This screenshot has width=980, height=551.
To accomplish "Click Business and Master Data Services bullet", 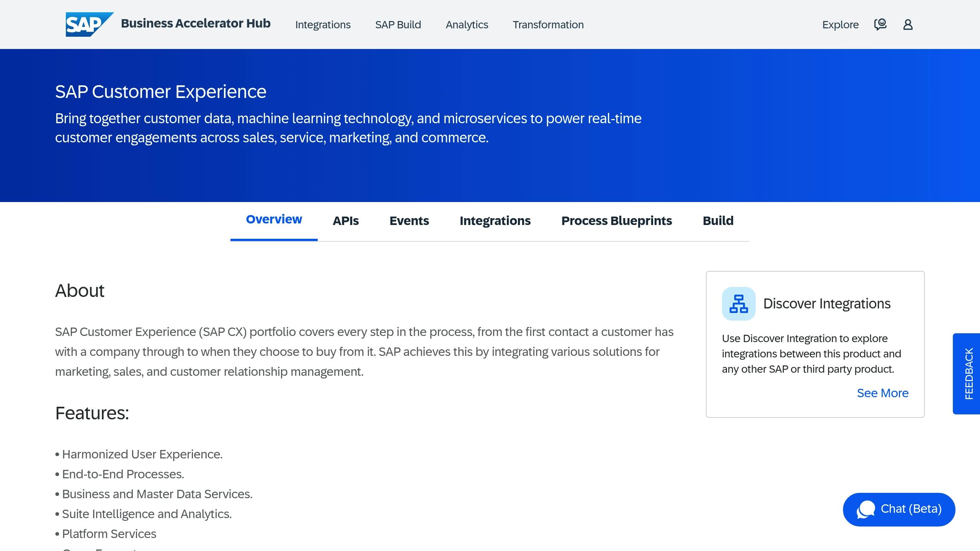I will (154, 494).
